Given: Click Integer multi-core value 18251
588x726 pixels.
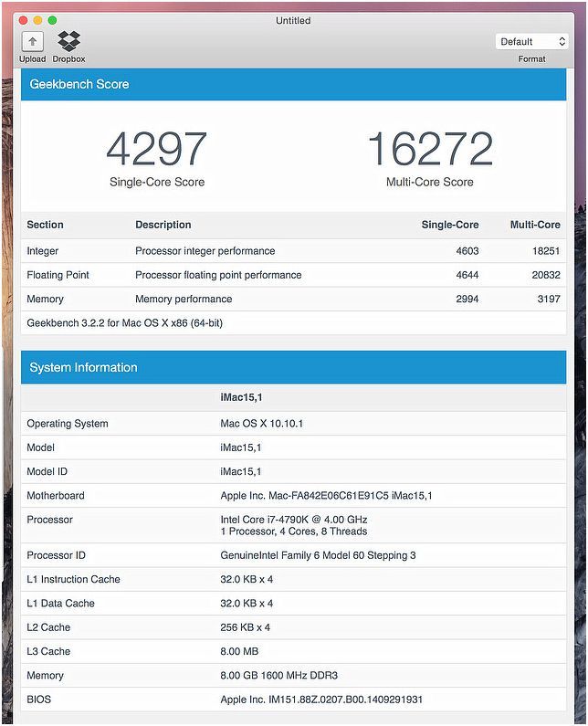Looking at the screenshot, I should coord(546,251).
